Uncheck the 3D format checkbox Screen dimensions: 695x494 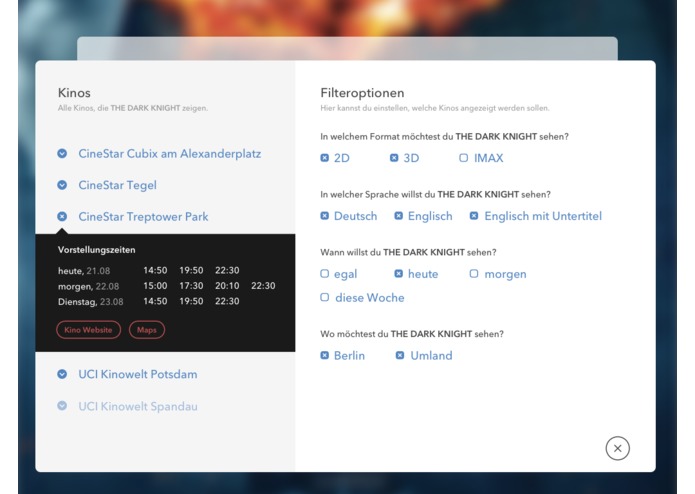pyautogui.click(x=394, y=158)
